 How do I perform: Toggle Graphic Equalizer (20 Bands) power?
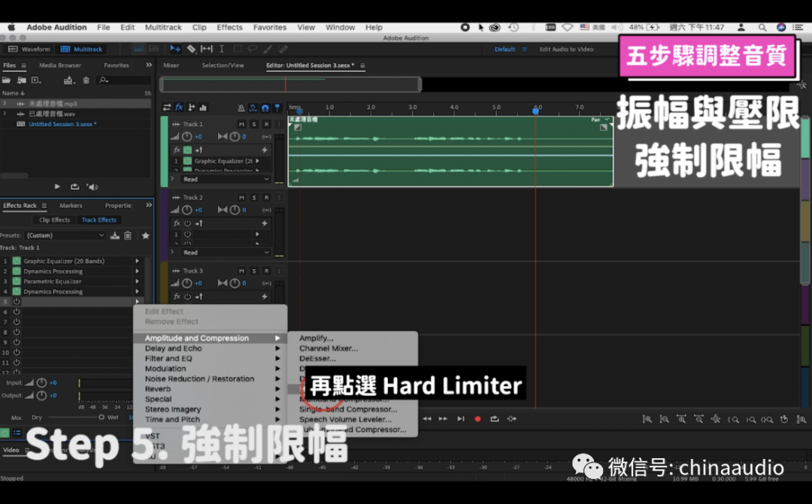click(x=17, y=261)
